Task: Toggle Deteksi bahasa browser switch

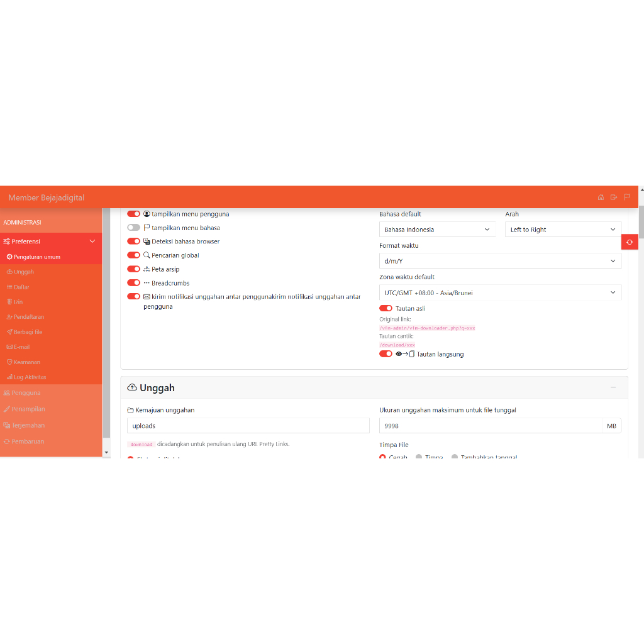Action: tap(133, 241)
